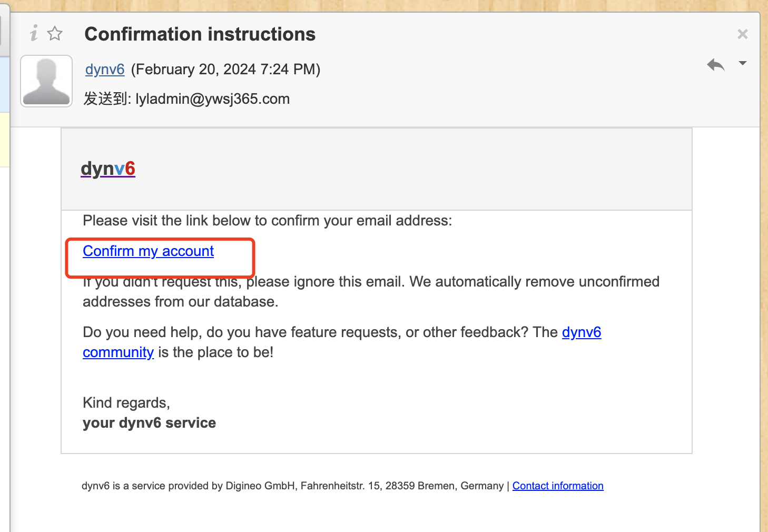Click the 'Please visit the link below' line
Viewport: 768px width, 532px height.
[267, 221]
